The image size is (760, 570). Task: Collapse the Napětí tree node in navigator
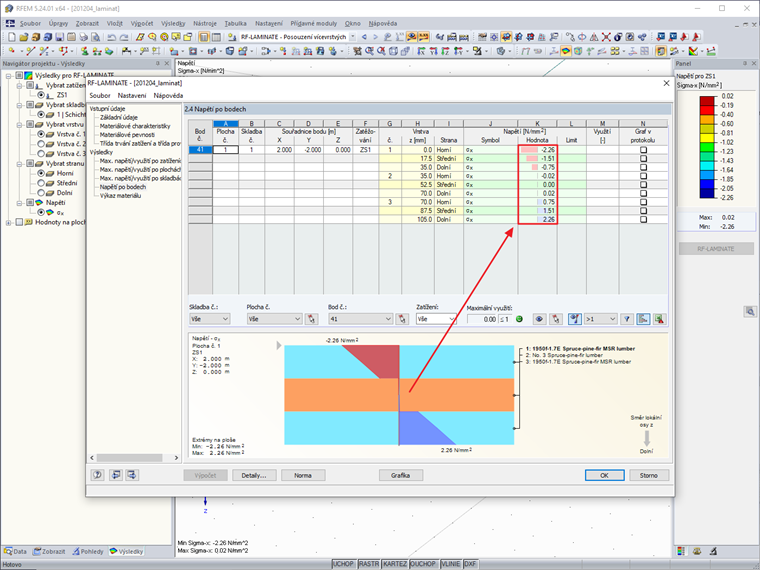(x=19, y=203)
